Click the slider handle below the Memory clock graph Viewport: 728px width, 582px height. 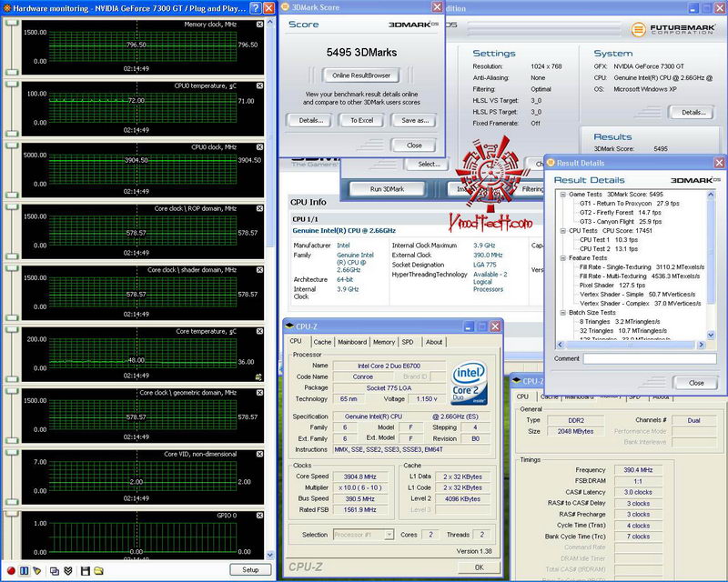pyautogui.click(x=12, y=72)
